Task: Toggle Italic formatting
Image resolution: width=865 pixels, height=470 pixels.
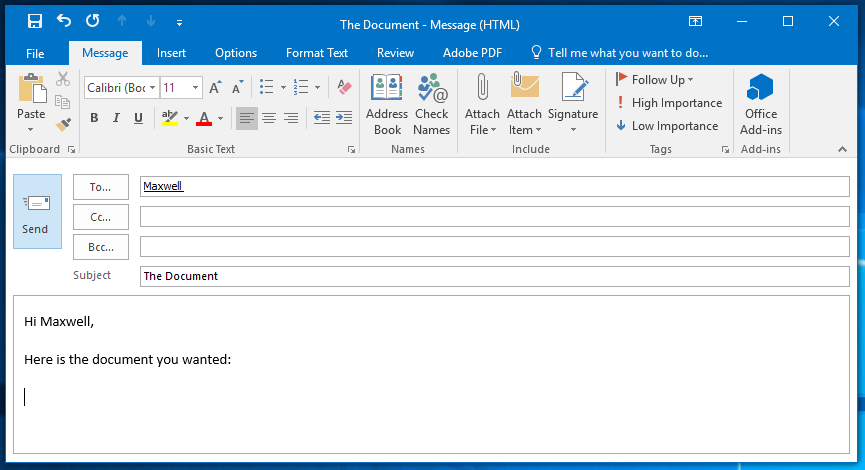Action: 116,118
